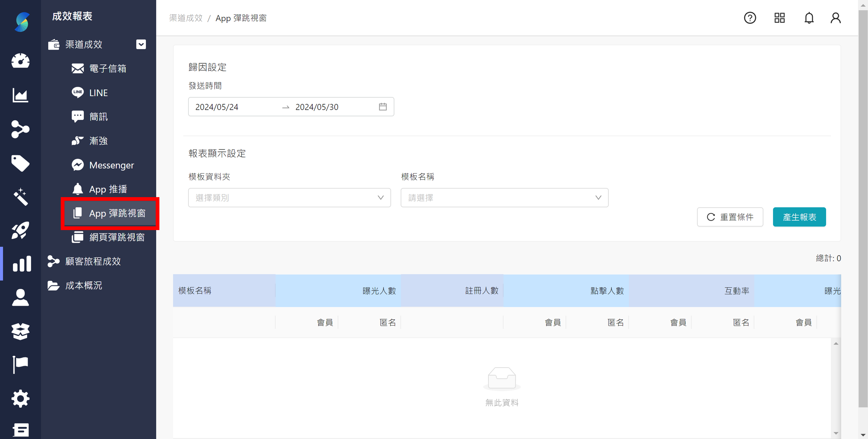Viewport: 868px width, 439px height.
Task: Open the 模板資料夾 選擇類別 dropdown
Action: pos(289,198)
